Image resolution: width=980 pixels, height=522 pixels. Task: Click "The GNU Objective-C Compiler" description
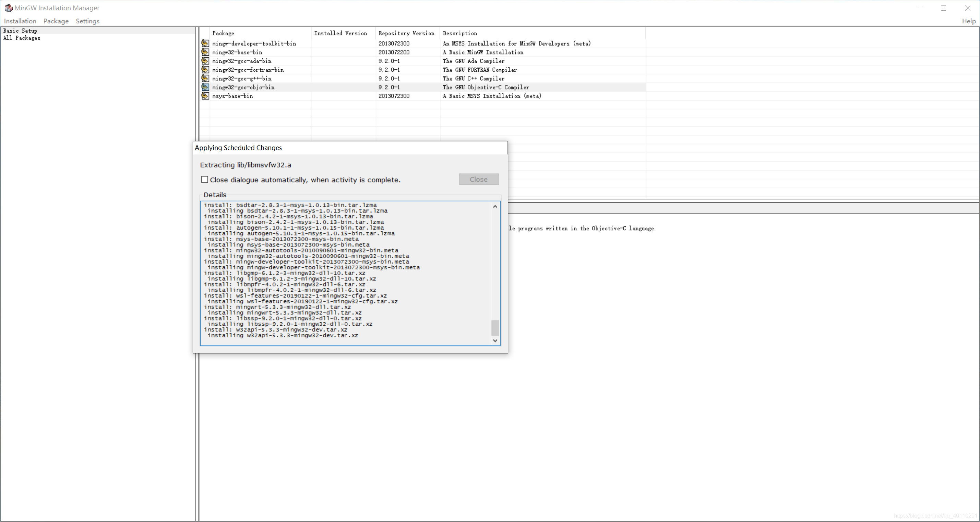[x=486, y=87]
